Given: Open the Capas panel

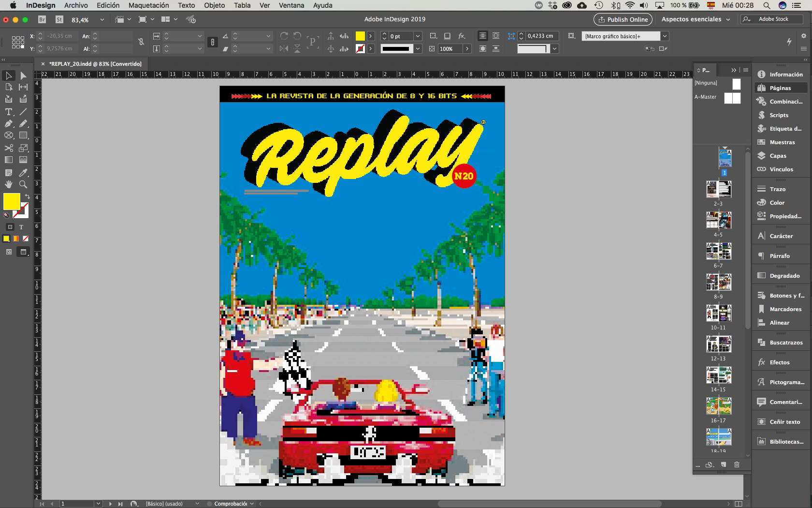Looking at the screenshot, I should (x=778, y=156).
